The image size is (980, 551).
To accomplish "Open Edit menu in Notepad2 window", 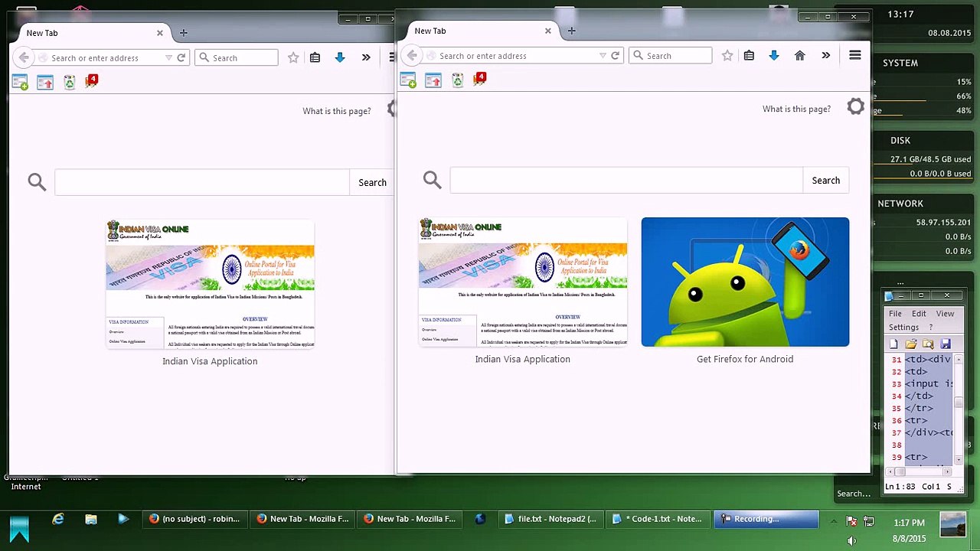I will pos(919,314).
